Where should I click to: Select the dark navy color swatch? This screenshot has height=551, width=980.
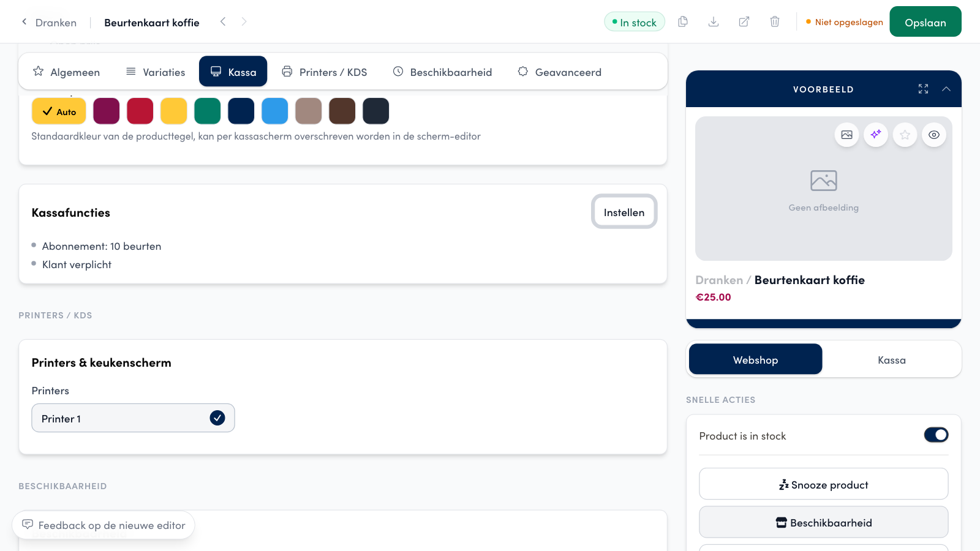pos(241,111)
